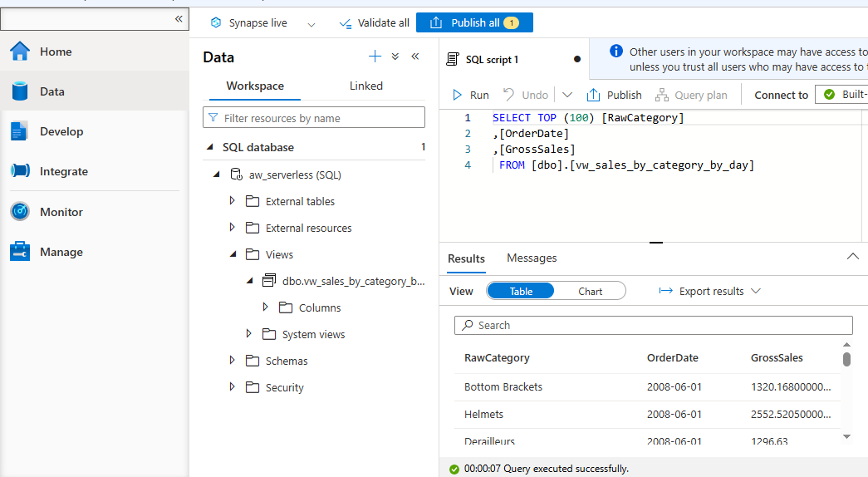The width and height of the screenshot is (868, 477).
Task: Open the Connect to Built-in dropdown
Action: pos(841,95)
